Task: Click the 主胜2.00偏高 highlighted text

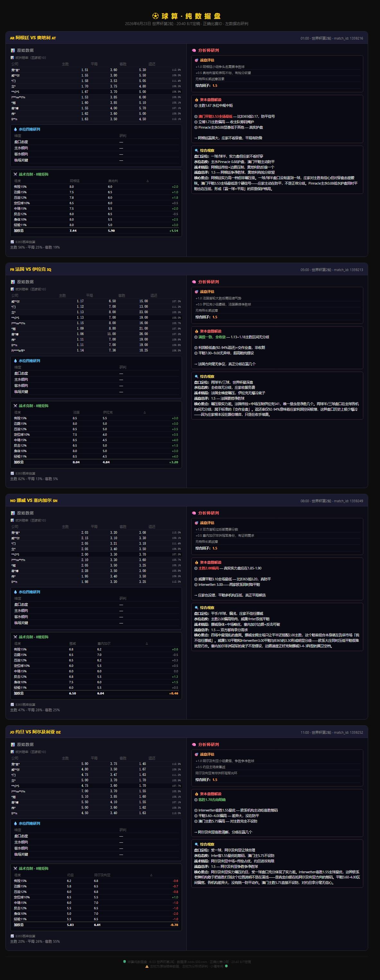Action: (208, 568)
